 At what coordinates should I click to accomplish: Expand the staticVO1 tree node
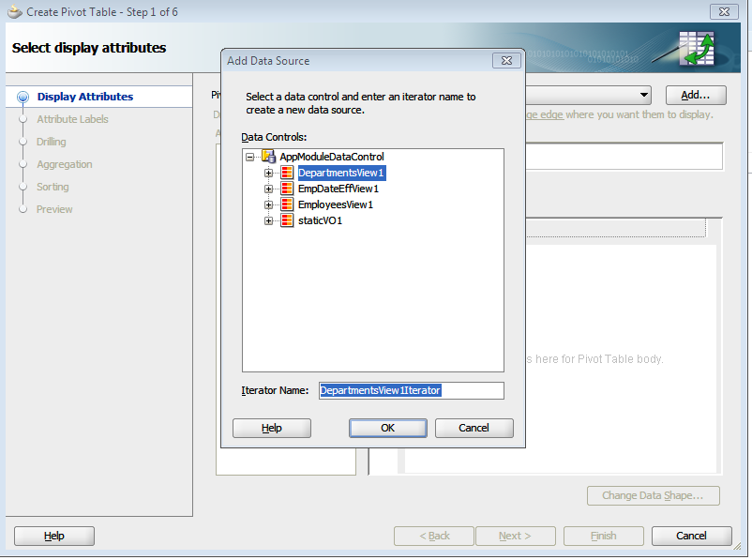268,219
